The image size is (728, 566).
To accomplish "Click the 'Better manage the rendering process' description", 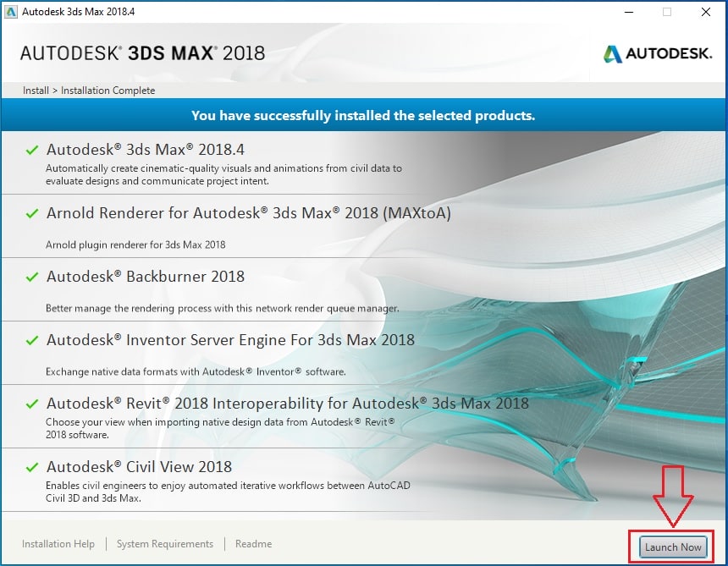I will pos(222,308).
